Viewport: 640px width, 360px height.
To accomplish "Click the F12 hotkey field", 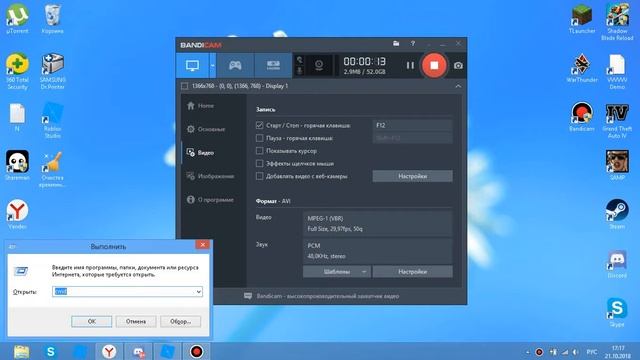I will (412, 125).
